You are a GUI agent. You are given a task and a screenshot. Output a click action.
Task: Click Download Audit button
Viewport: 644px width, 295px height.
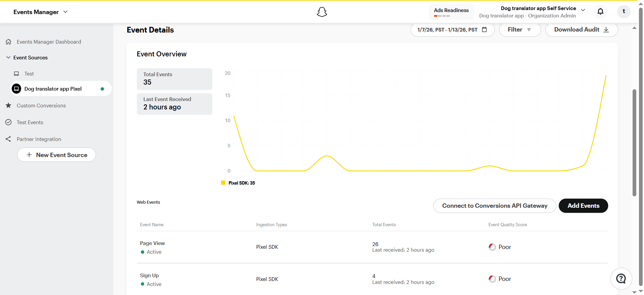tap(581, 30)
